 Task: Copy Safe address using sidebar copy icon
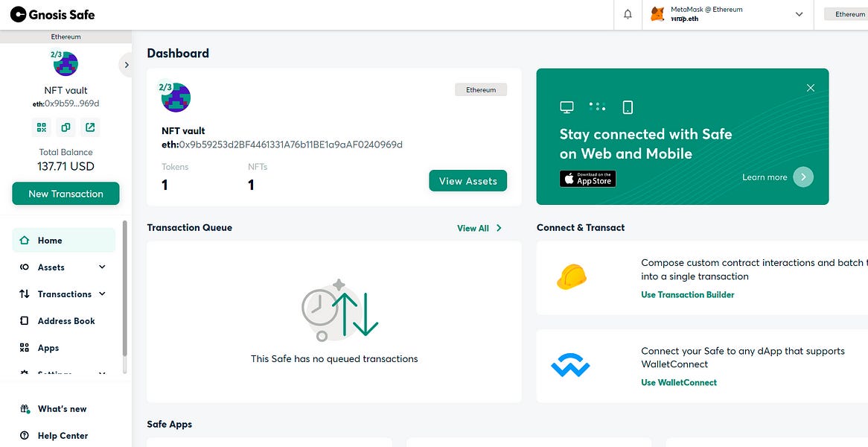tap(66, 127)
